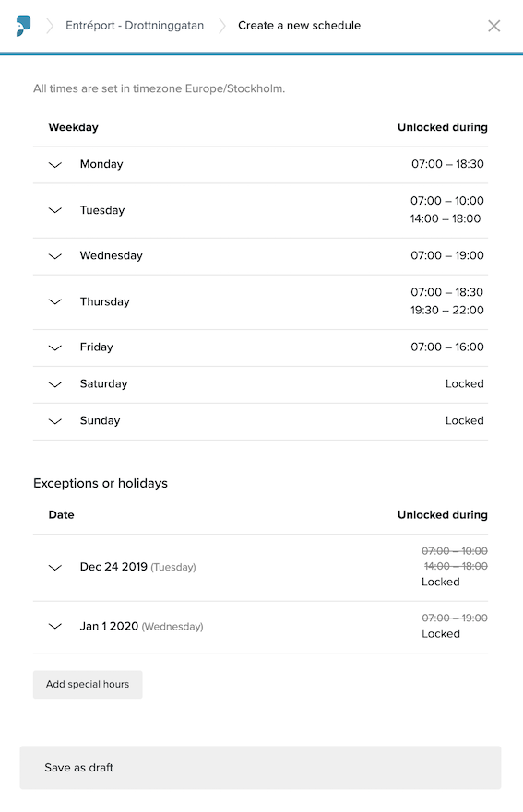Expand the Sunday row chevron
This screenshot has width=523, height=812.
(55, 421)
